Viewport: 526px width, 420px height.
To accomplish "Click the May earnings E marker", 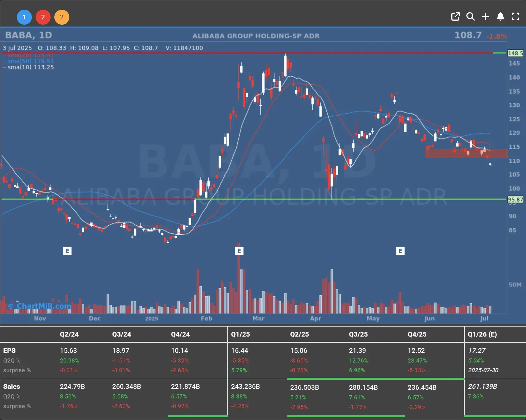I will coord(400,251).
